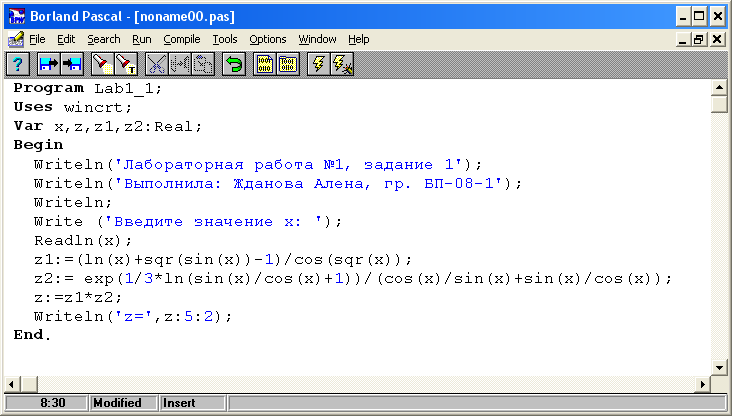
Task: Click the document icon left of File menu
Action: pos(16,39)
